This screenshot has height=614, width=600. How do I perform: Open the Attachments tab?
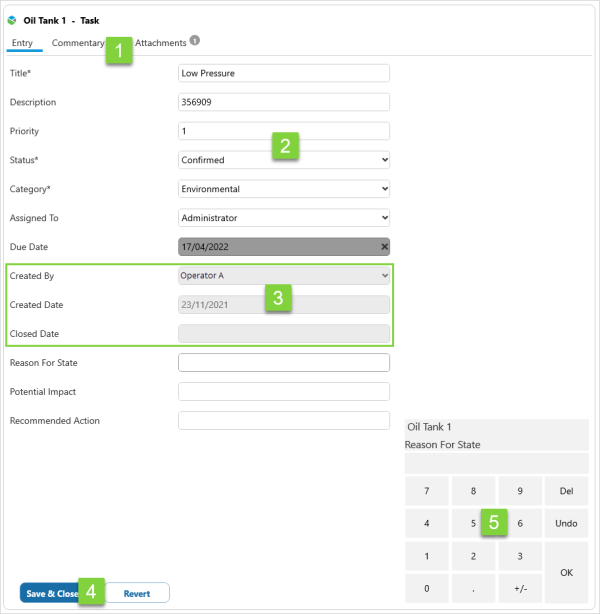(x=160, y=43)
